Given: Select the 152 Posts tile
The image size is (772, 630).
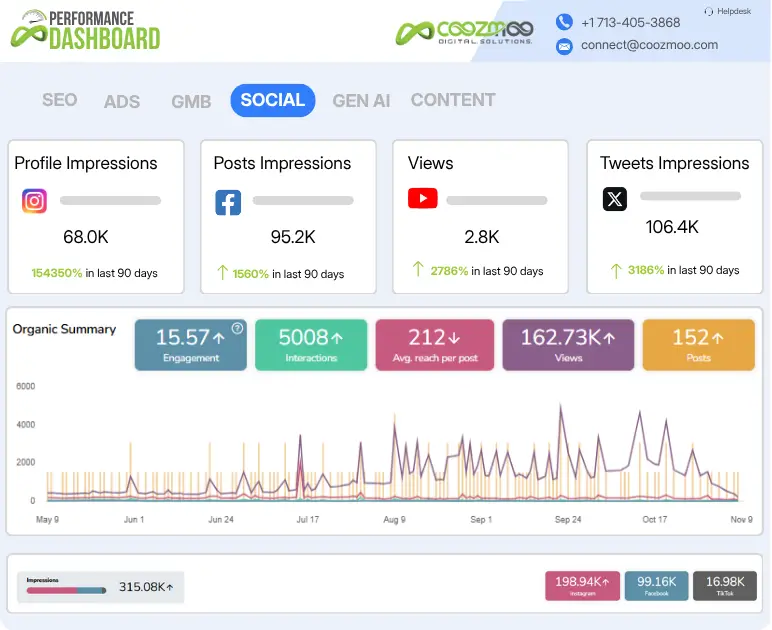Looking at the screenshot, I should (698, 345).
